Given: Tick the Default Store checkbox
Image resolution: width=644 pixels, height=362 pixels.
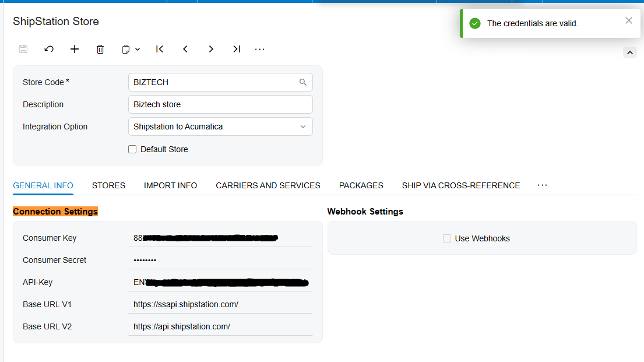Looking at the screenshot, I should click(x=132, y=149).
